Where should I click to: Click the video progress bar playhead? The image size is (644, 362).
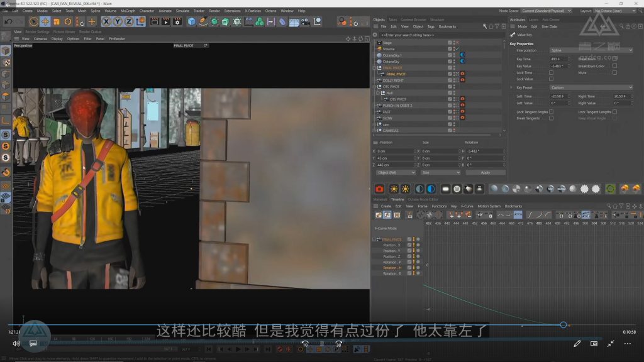(x=563, y=325)
